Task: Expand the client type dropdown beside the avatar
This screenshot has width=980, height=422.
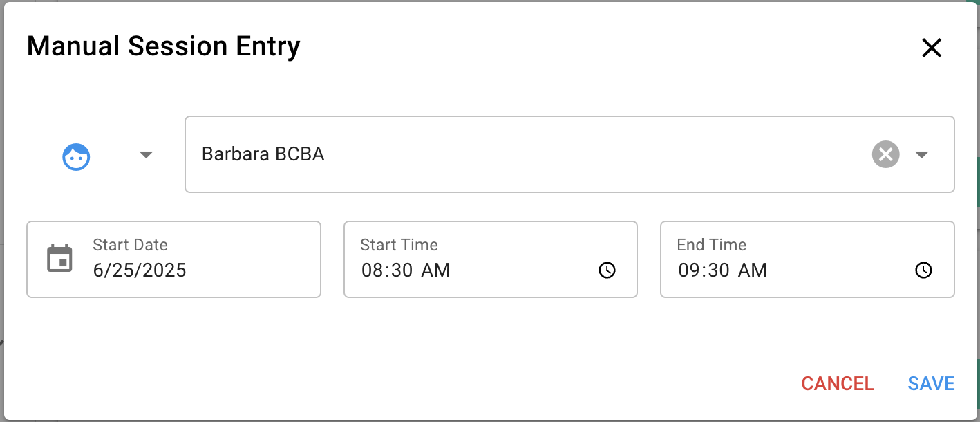Action: (x=146, y=155)
